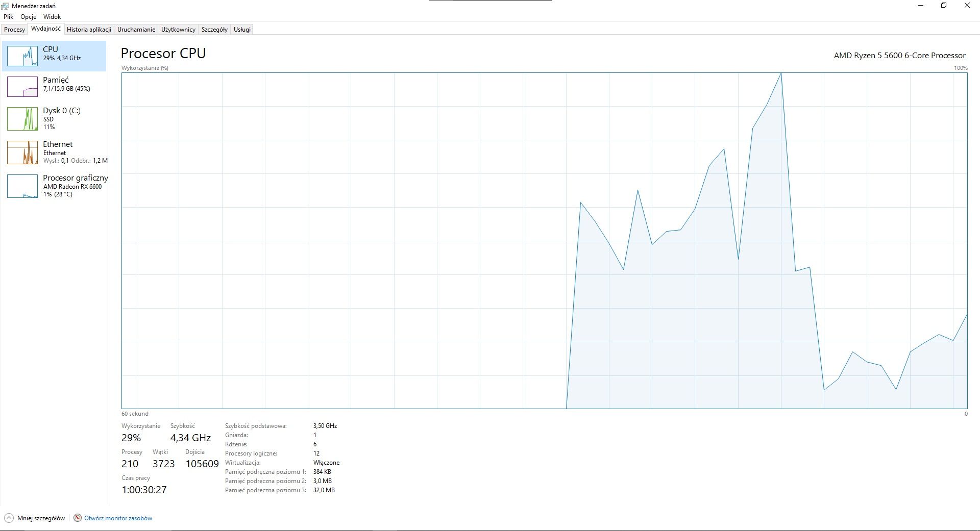Open the Opcje menu

29,17
